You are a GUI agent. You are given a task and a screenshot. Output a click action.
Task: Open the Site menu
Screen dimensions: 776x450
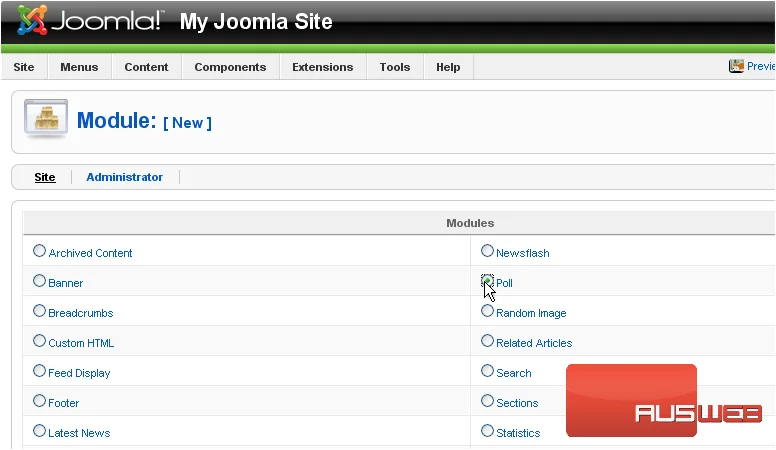(x=24, y=67)
